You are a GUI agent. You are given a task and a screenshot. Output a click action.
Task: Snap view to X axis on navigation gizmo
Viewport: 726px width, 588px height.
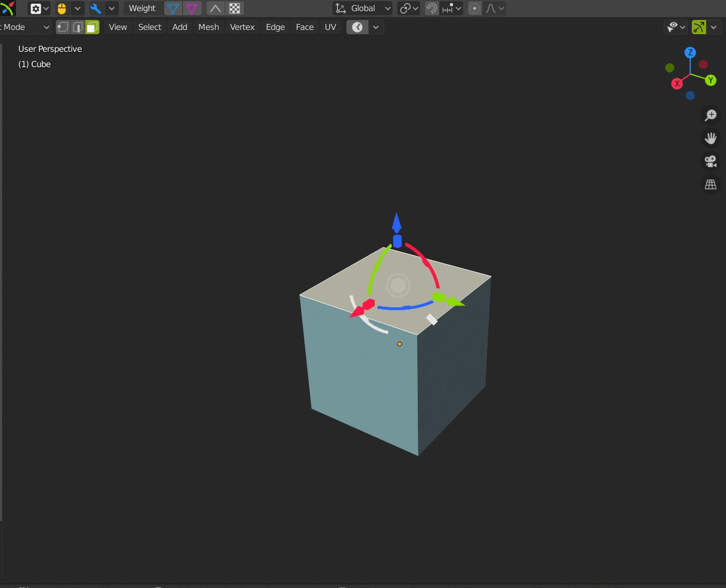coord(677,84)
